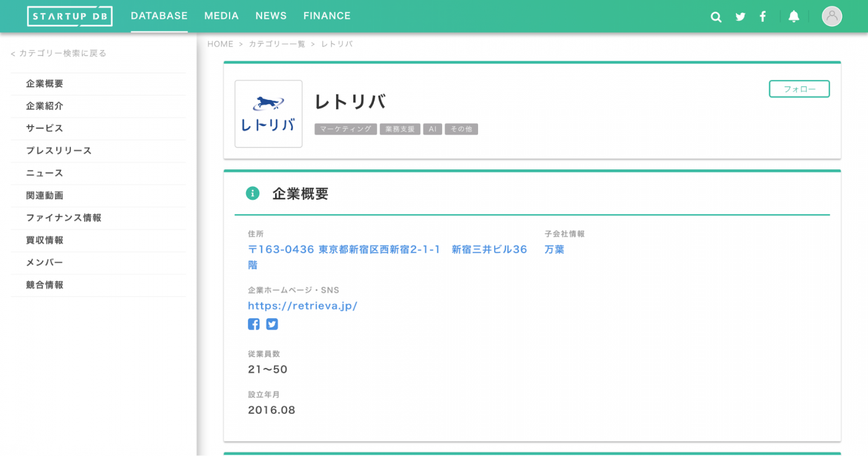This screenshot has width=868, height=456.
Task: Switch to the MEDIA tab
Action: [221, 16]
